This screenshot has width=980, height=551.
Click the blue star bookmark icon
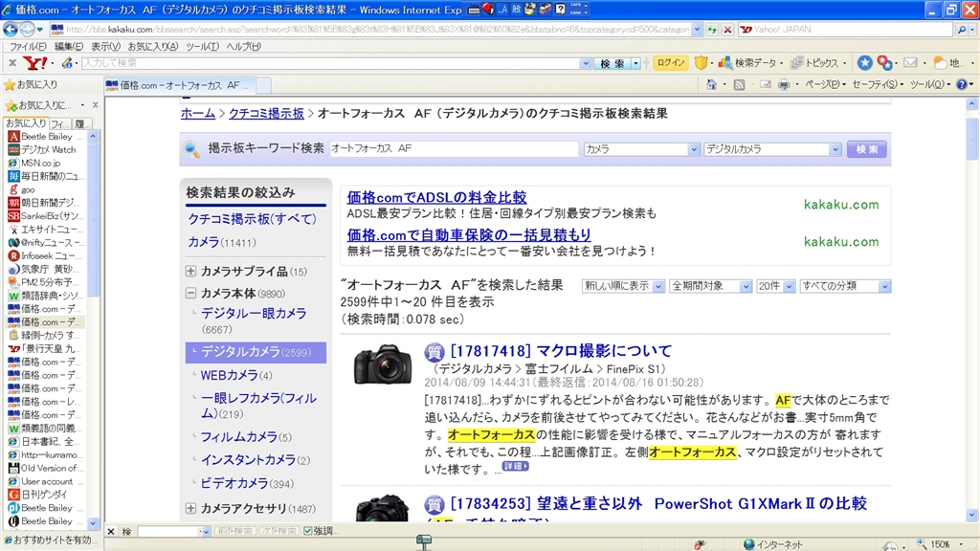click(864, 62)
